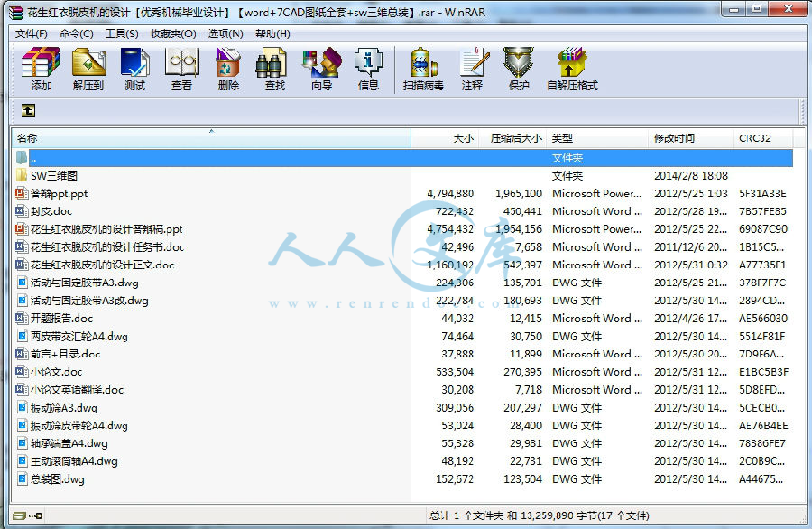Click the 总装图.dwg file icon
The height and width of the screenshot is (529, 812).
pos(22,478)
